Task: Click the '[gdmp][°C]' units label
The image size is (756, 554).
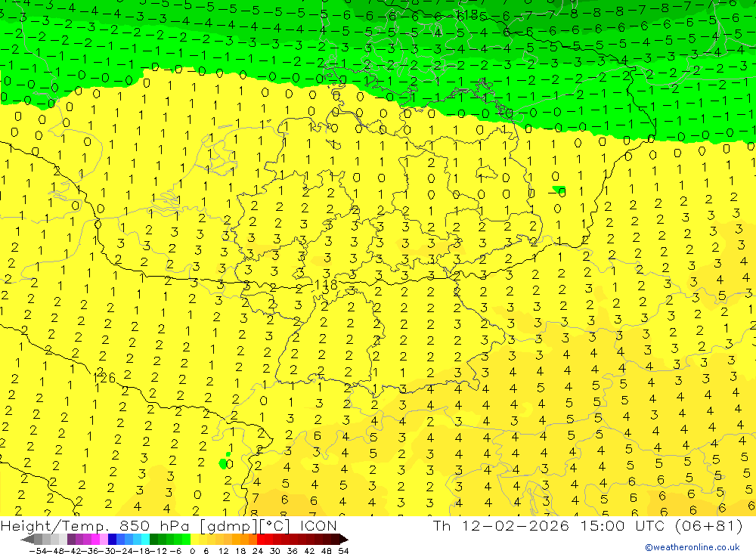Action: tap(246, 525)
